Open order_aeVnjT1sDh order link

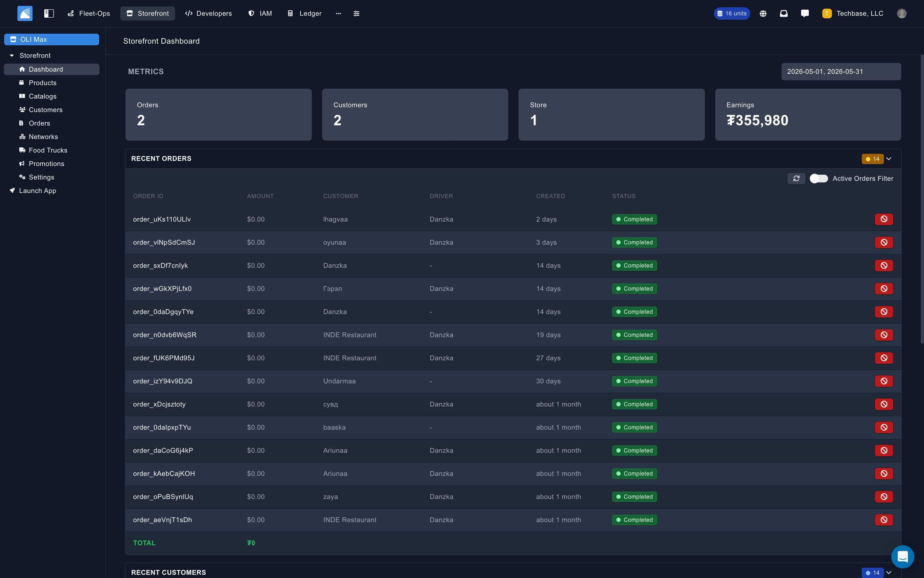pos(162,520)
